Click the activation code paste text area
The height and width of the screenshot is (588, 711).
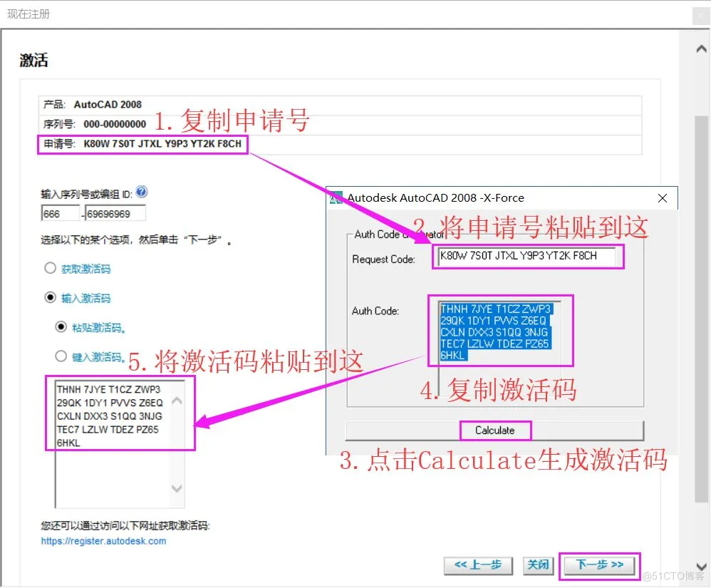pyautogui.click(x=113, y=444)
